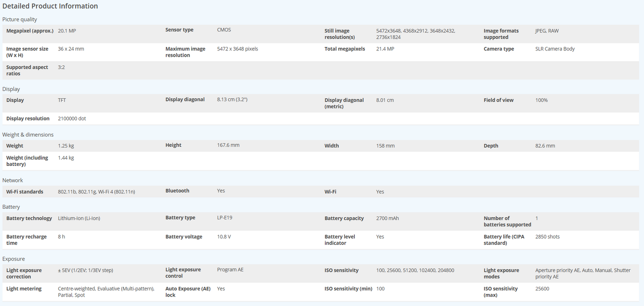Click the Display resolution label
This screenshot has width=644, height=306.
tap(28, 119)
